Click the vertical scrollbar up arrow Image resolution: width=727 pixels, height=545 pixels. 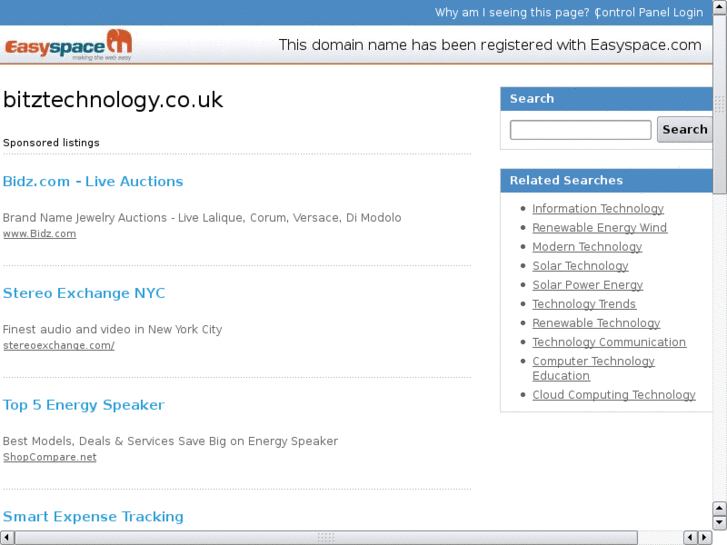pos(720,7)
